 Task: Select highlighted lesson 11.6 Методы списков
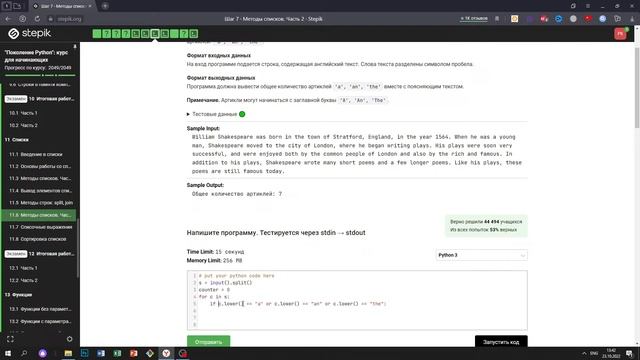pyautogui.click(x=39, y=215)
